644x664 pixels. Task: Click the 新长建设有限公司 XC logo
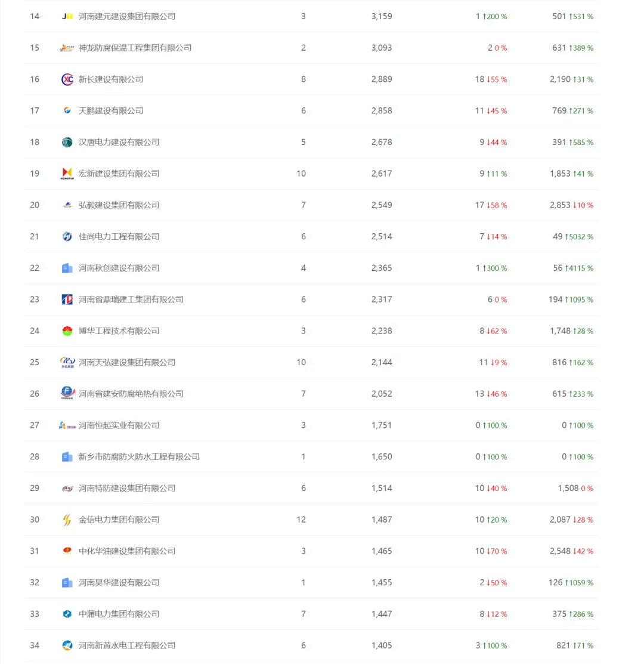coord(67,79)
